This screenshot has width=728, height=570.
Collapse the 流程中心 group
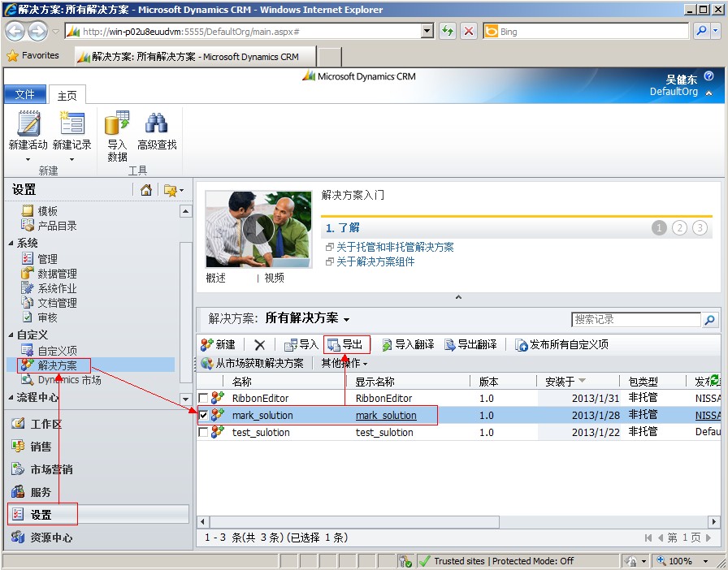(x=11, y=397)
